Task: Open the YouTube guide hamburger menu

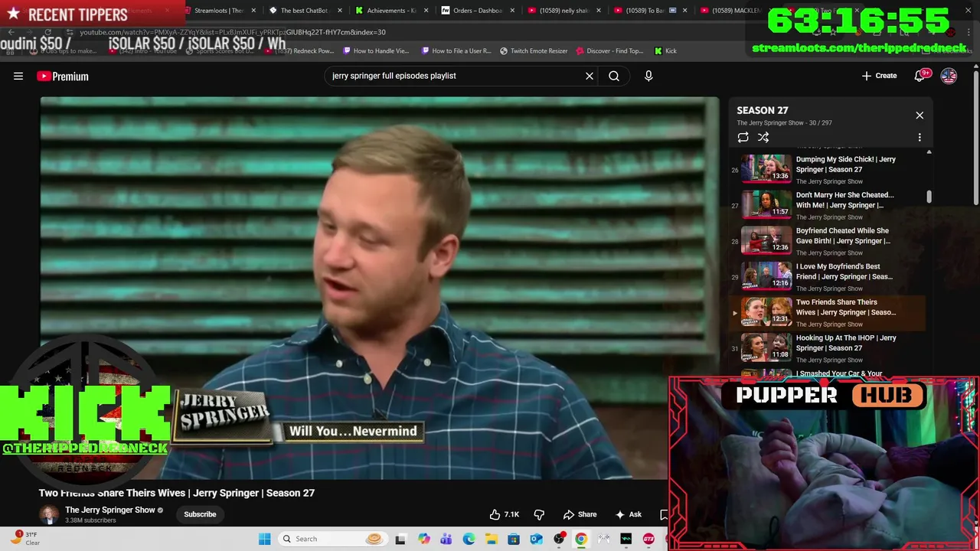Action: tap(18, 76)
